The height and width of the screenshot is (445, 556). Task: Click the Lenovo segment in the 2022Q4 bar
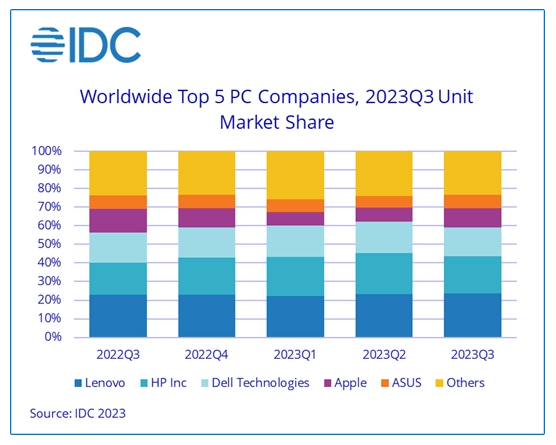click(x=206, y=316)
